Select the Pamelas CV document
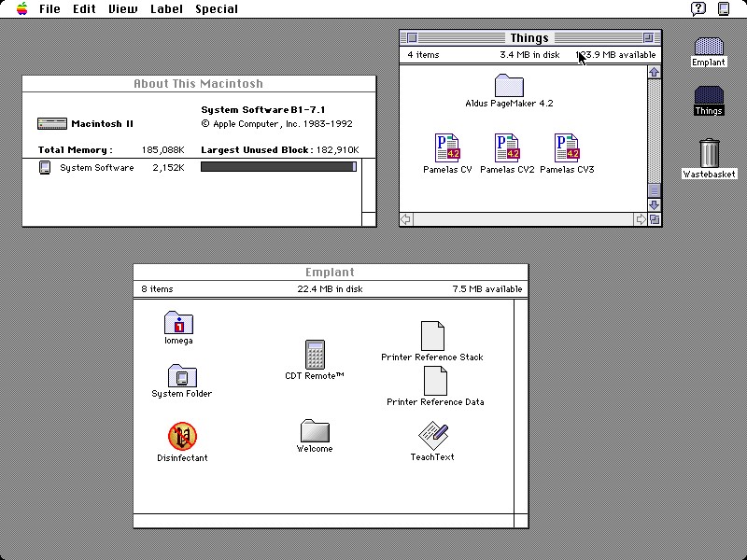This screenshot has width=747, height=560. click(447, 148)
